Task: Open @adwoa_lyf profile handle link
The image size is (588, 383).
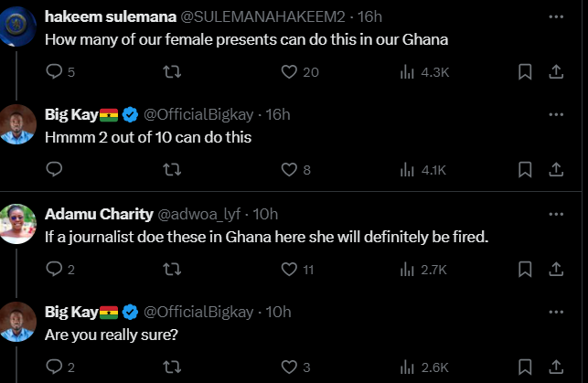Action: (198, 214)
